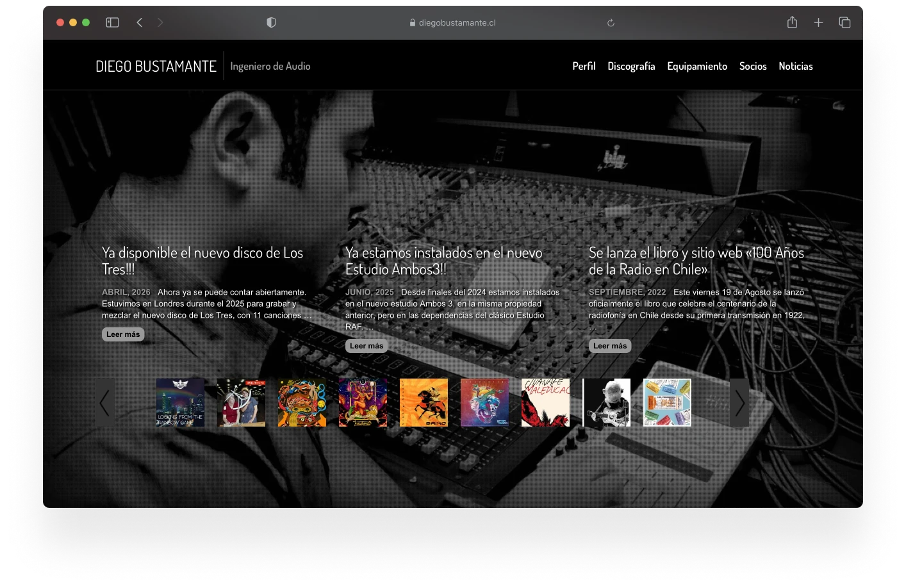The height and width of the screenshot is (588, 906).
Task: Maximize the window with the green button
Action: click(86, 22)
